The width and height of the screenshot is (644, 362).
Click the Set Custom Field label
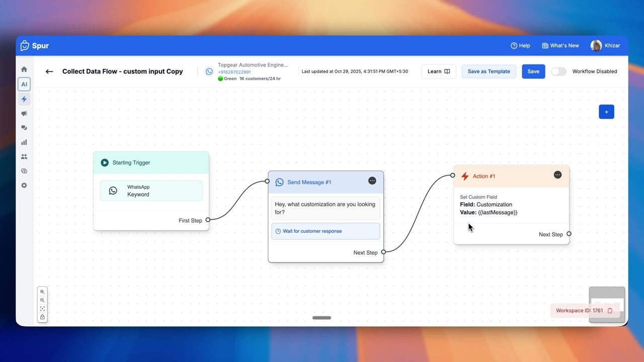pyautogui.click(x=478, y=197)
